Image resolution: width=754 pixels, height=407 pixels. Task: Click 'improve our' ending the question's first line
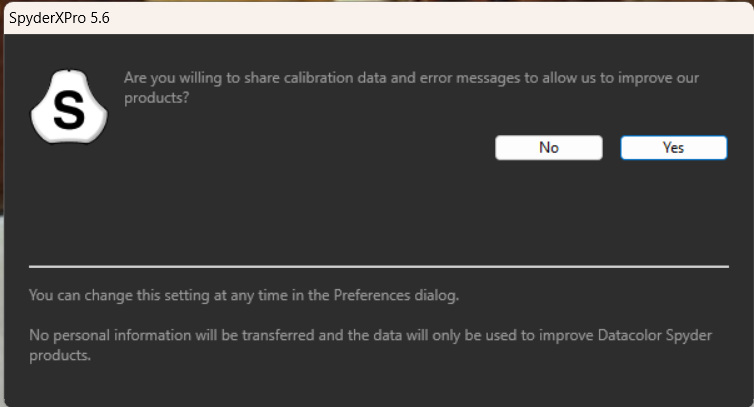[x=658, y=78]
